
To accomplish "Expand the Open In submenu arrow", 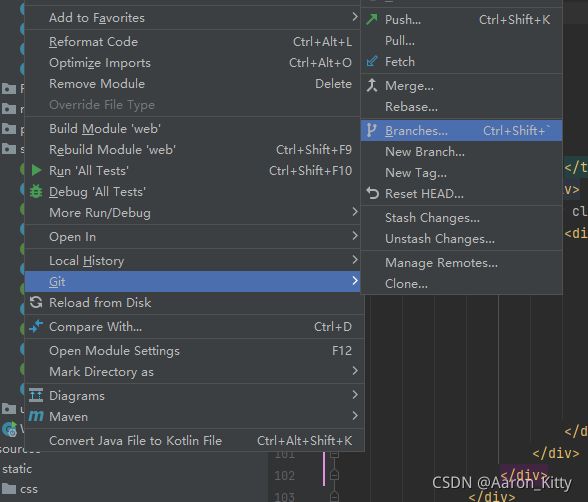I will [355, 236].
